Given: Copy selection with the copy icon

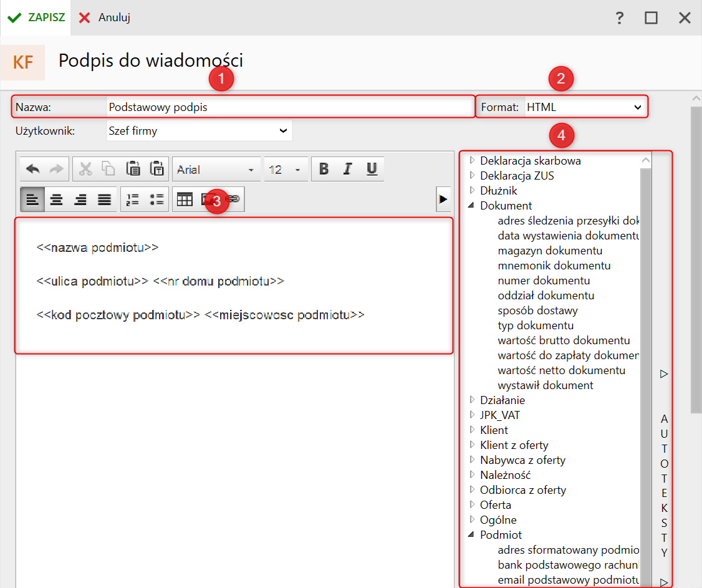Looking at the screenshot, I should tap(108, 169).
